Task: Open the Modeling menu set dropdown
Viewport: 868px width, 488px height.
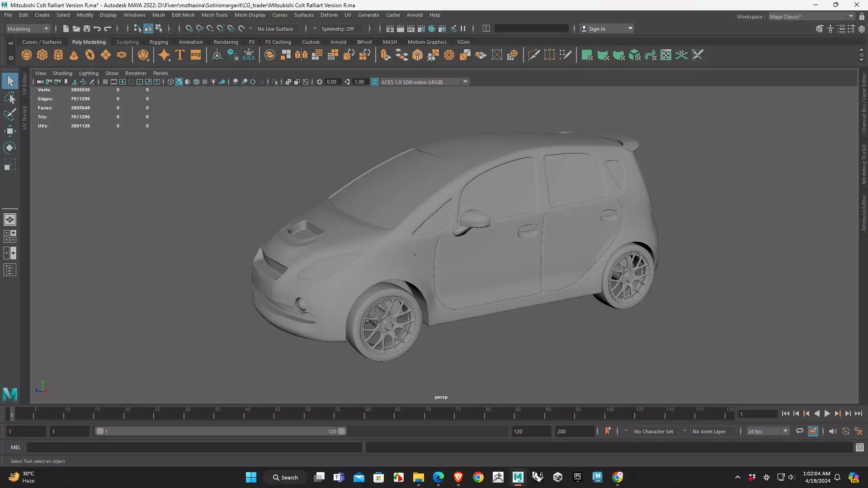Action: click(x=28, y=28)
